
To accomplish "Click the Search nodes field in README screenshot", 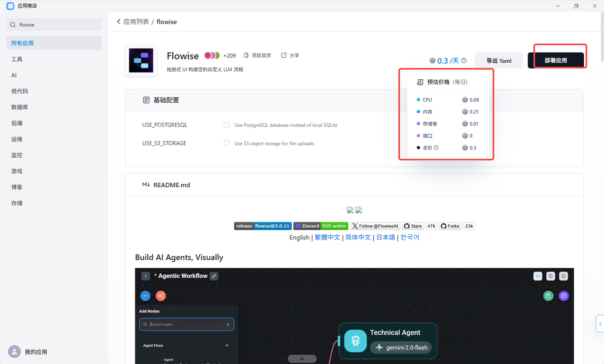I will [187, 324].
